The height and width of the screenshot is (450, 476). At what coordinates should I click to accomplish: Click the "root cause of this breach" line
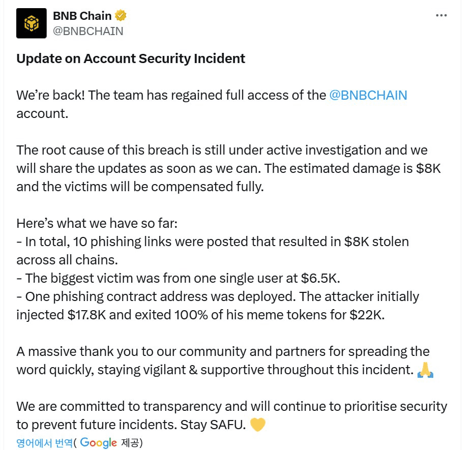pos(222,150)
